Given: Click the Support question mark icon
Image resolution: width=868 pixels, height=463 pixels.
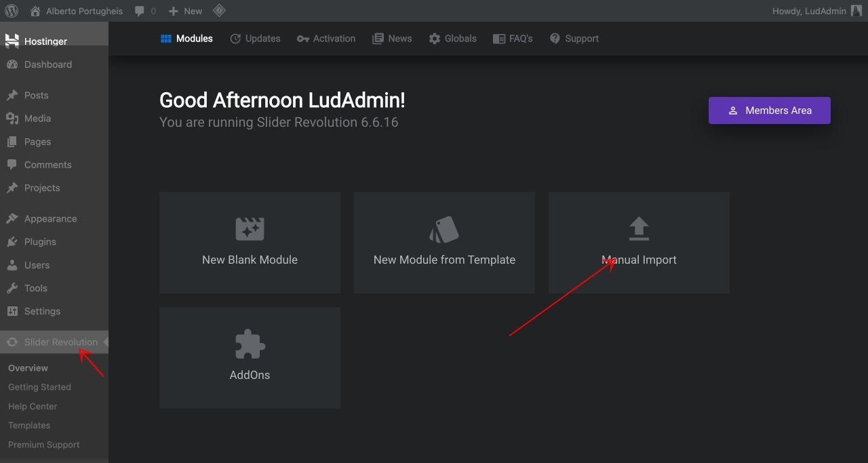Looking at the screenshot, I should 555,39.
